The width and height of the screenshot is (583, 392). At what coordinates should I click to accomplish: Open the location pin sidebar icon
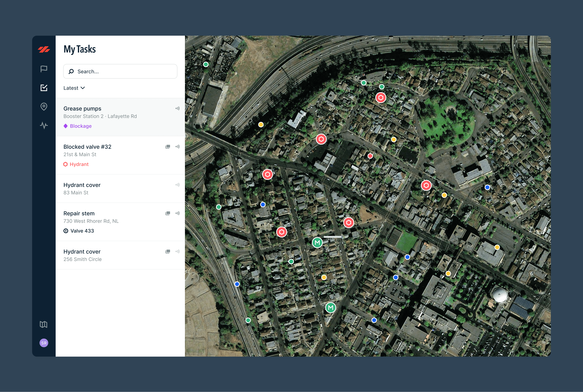point(44,107)
